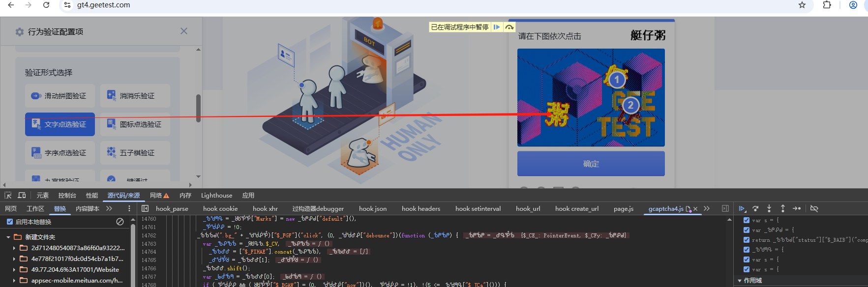The height and width of the screenshot is (287, 868).
Task: Switch to the 工作区 sources subtab
Action: (x=35, y=208)
